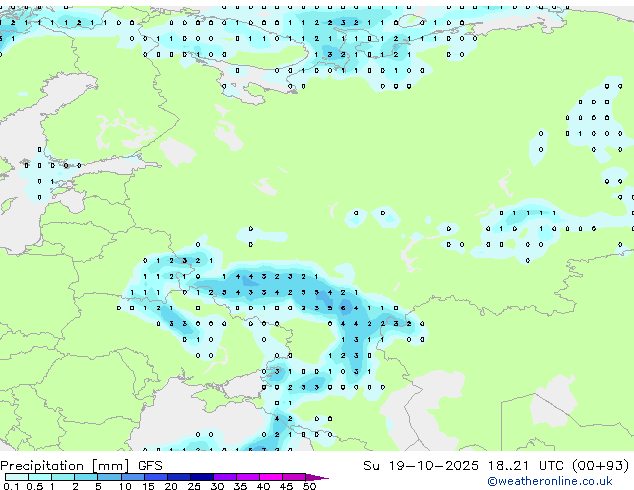Click the '6' peak precipitation value on map
Screen dimensions: 634x490
(x=343, y=308)
